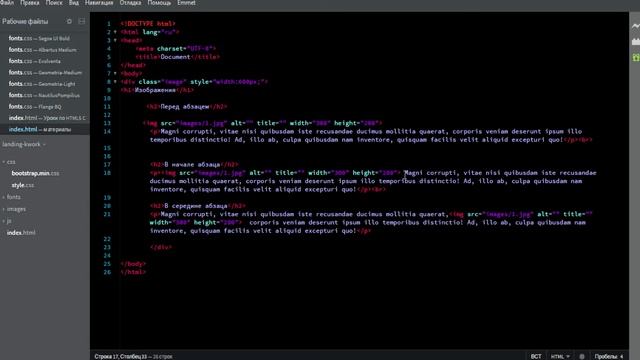The height and width of the screenshot is (360, 640).
Task: Click the В середине абзаца heading text
Action: pyautogui.click(x=196, y=206)
